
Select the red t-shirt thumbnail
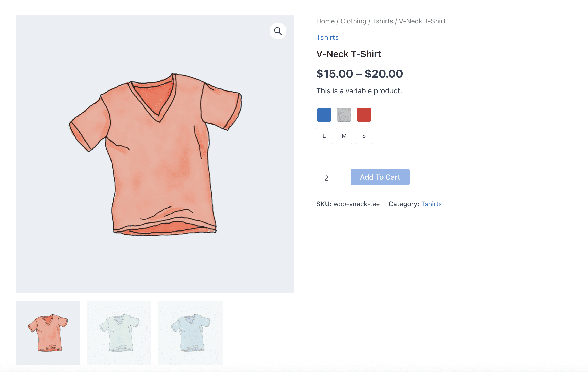point(47,333)
